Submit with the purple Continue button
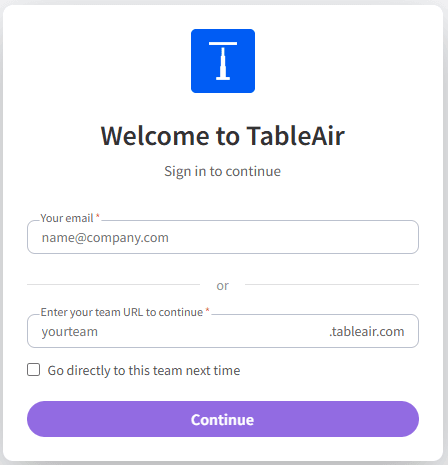 tap(223, 419)
